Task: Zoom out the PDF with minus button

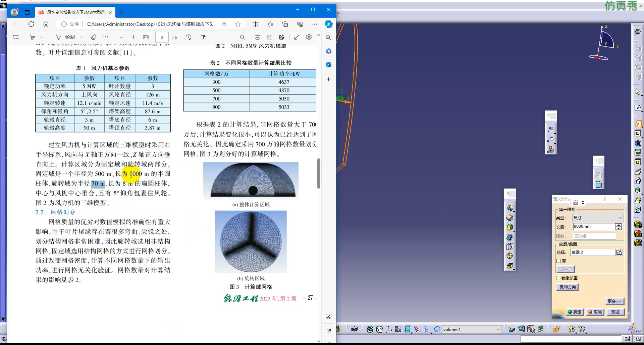Action: click(121, 37)
